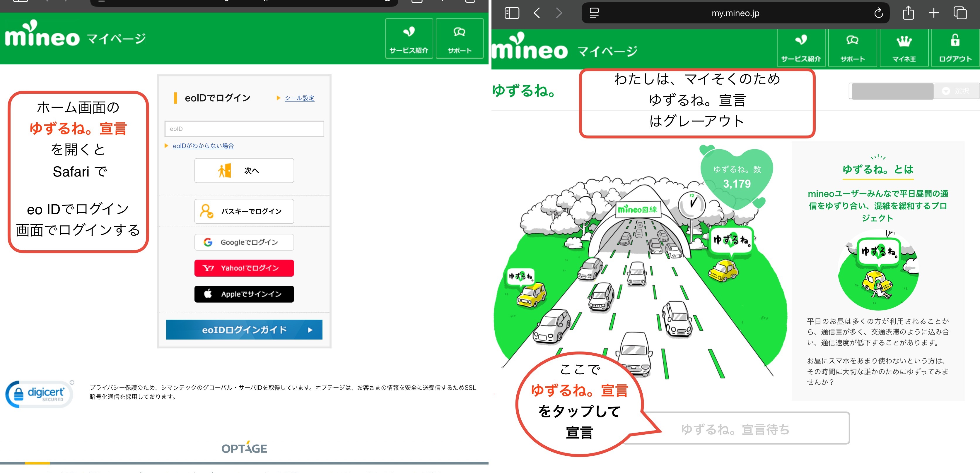Click Yahoo!でログイン red button
Image resolution: width=980 pixels, height=473 pixels.
tap(244, 268)
